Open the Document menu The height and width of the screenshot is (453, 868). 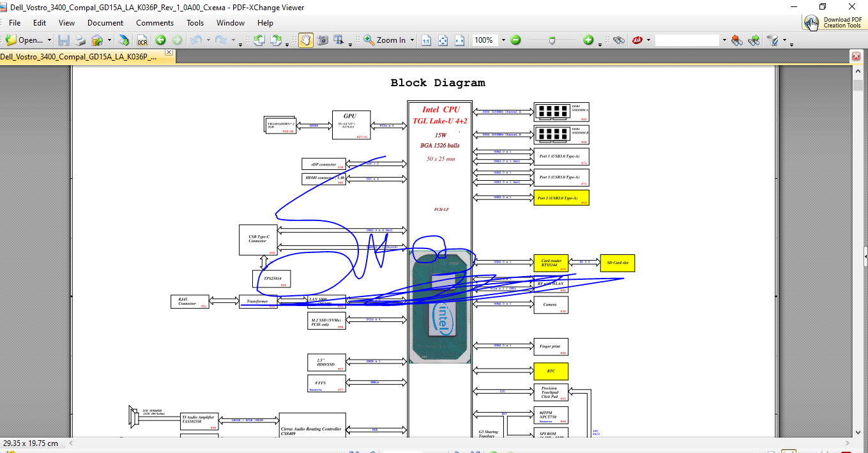pyautogui.click(x=105, y=23)
